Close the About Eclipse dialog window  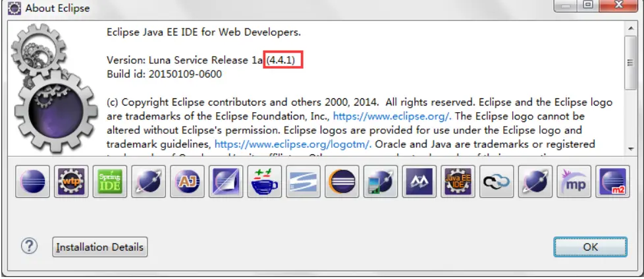click(x=620, y=5)
